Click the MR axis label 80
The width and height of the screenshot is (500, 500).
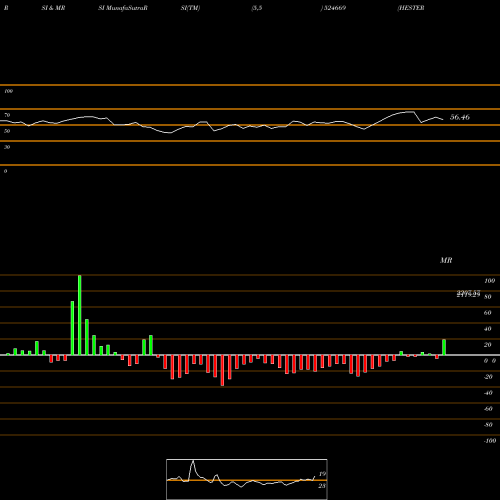click(x=488, y=297)
